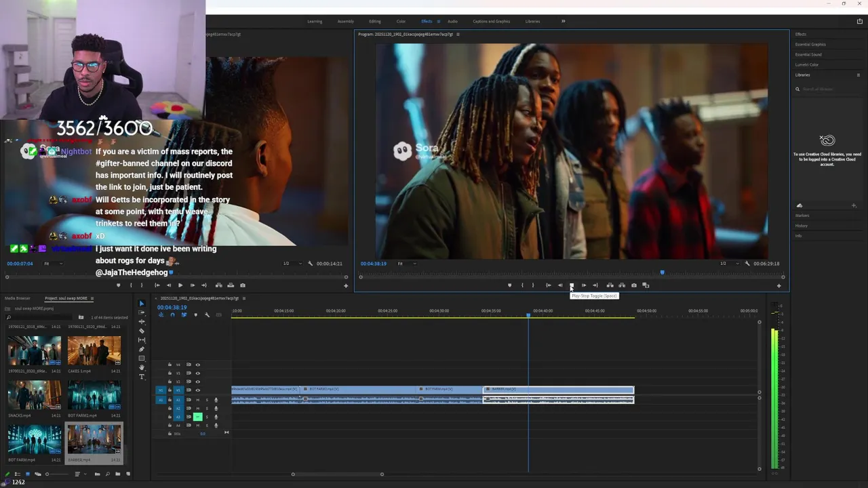This screenshot has width=868, height=488.
Task: Go to Out point in Program Monitor
Action: point(595,285)
